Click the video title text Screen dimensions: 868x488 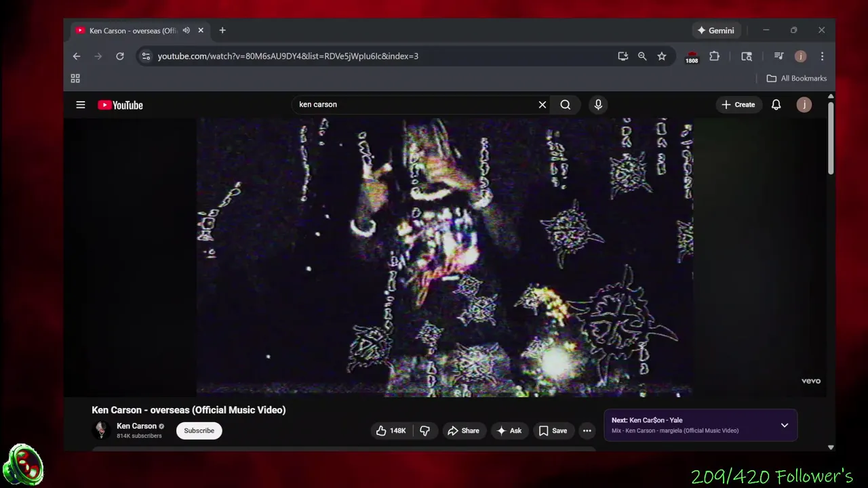(189, 409)
